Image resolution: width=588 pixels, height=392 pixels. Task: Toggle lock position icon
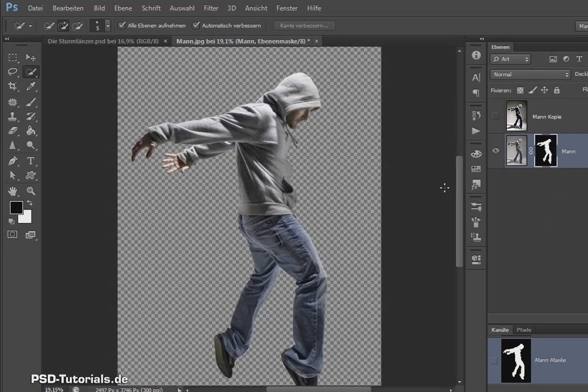(x=544, y=90)
